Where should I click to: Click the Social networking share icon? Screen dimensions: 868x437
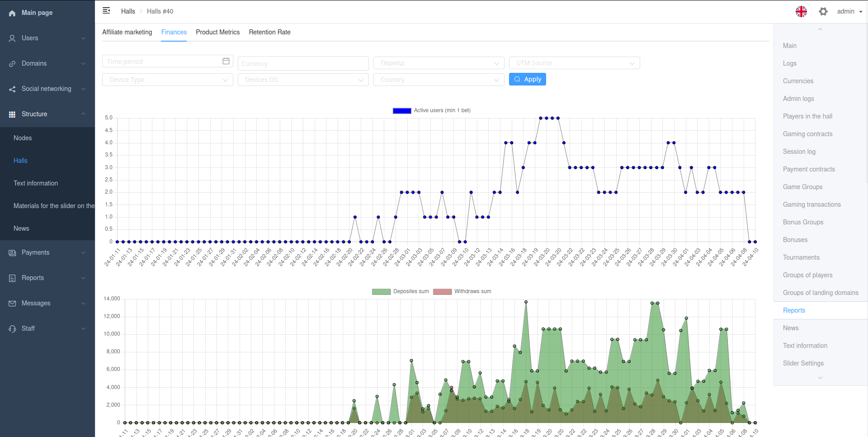click(12, 89)
